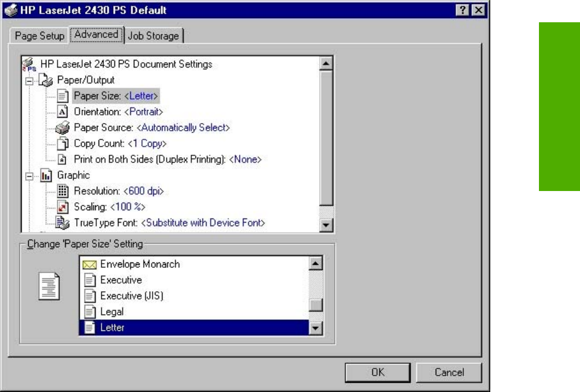Click paper size list scroll down arrow
Image resolution: width=580 pixels, height=392 pixels.
pos(316,328)
